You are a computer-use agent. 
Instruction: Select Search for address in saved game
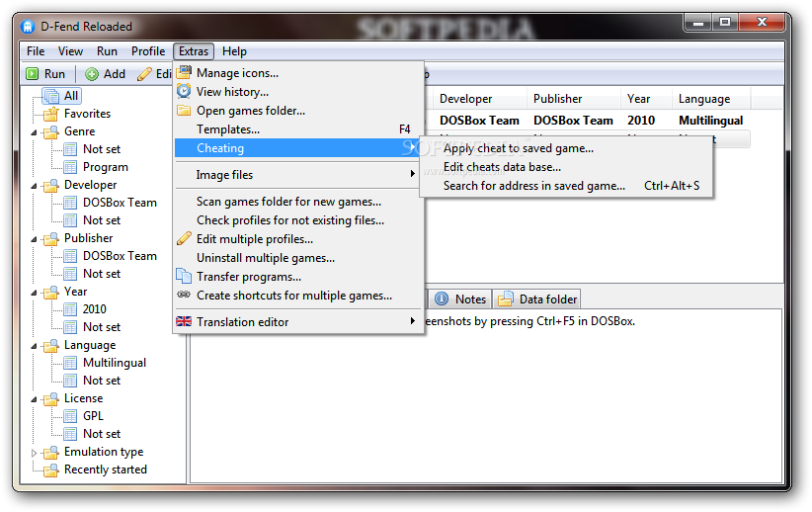pyautogui.click(x=567, y=186)
